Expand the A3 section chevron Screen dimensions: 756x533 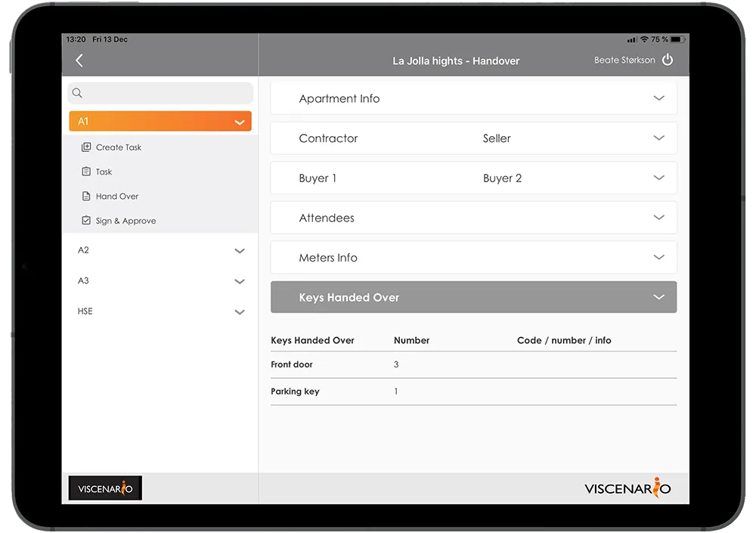click(x=240, y=281)
